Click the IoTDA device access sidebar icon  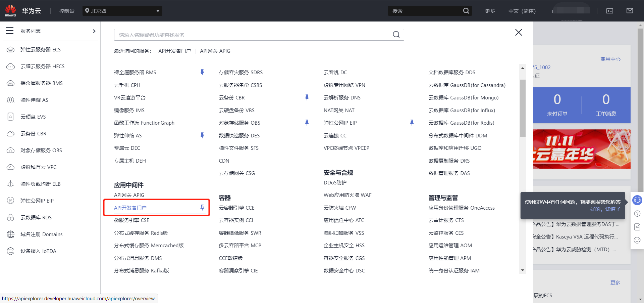(x=11, y=251)
